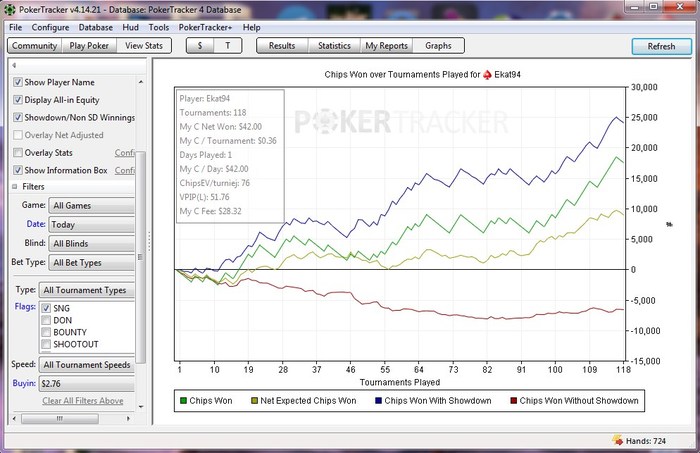
Task: Click the blue Buyin filter label
Action: pyautogui.click(x=24, y=383)
